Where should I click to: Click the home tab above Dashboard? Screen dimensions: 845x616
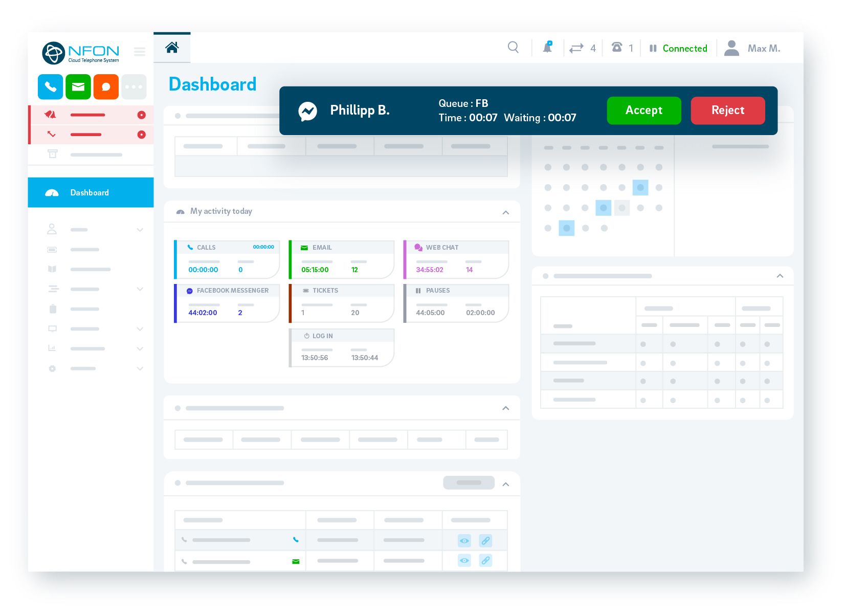172,47
